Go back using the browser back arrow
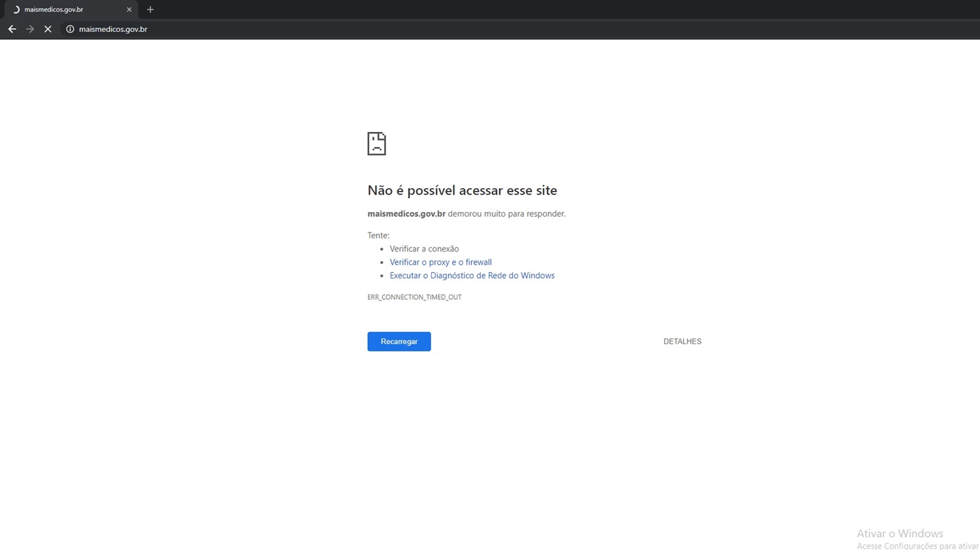Viewport: 980px width, 550px height. (12, 29)
